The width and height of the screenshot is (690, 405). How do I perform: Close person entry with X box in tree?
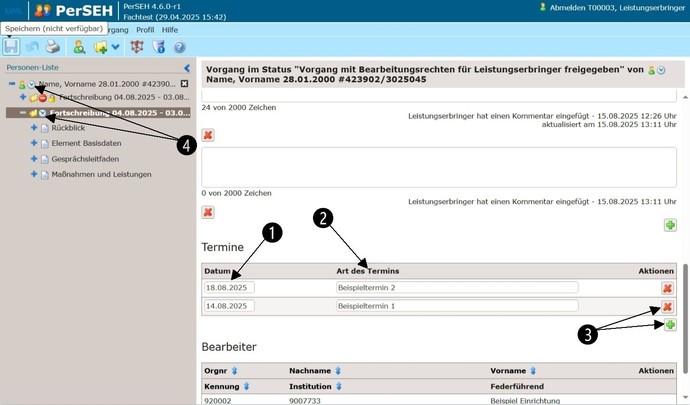[x=184, y=84]
